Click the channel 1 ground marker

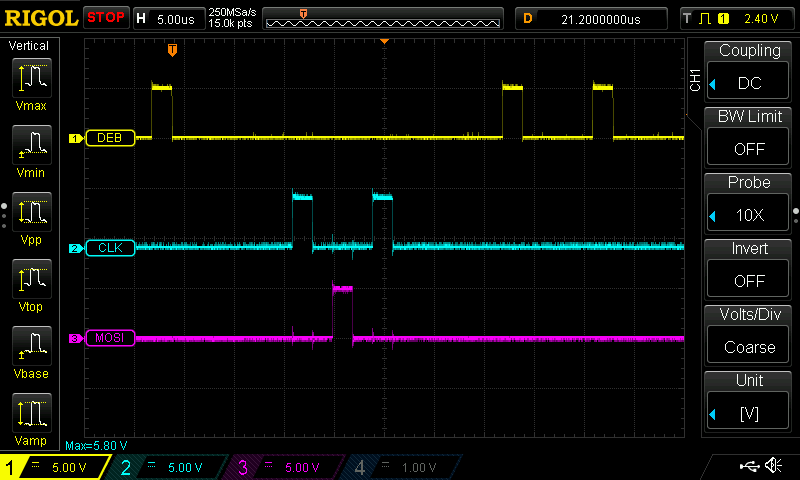click(x=76, y=138)
